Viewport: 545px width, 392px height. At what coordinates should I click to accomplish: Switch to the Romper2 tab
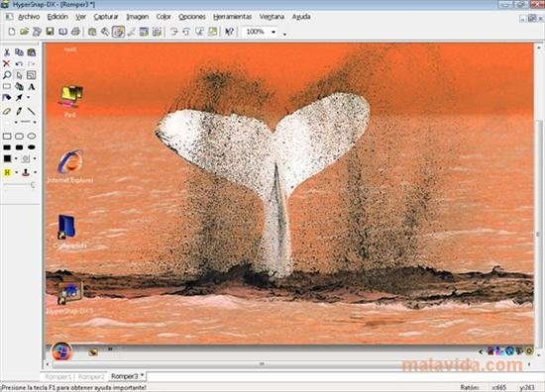(91, 376)
